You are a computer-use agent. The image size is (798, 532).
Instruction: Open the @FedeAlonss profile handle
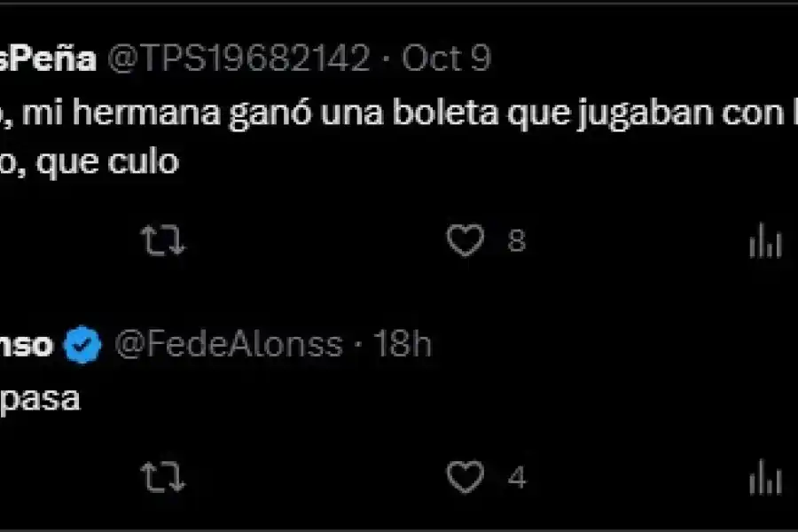(229, 345)
